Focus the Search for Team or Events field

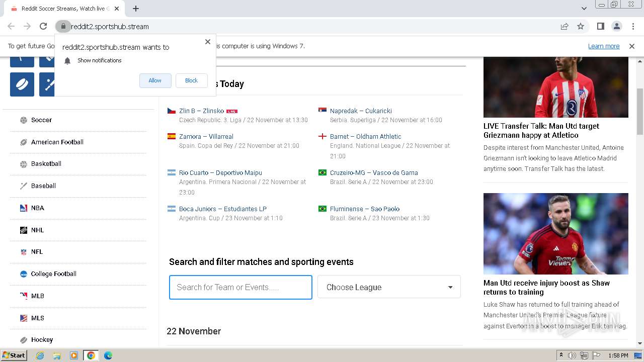pos(240,287)
